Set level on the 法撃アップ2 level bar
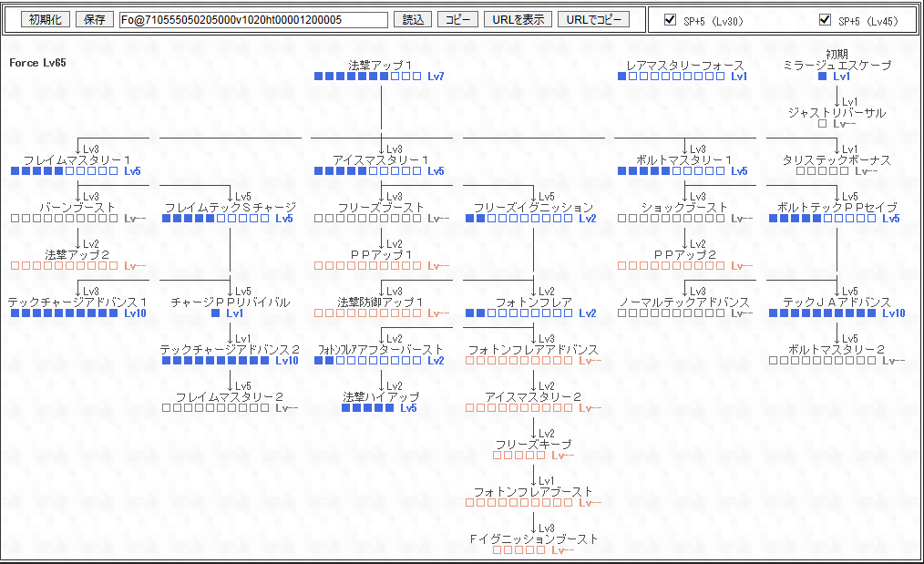924x564 pixels. coord(64,266)
